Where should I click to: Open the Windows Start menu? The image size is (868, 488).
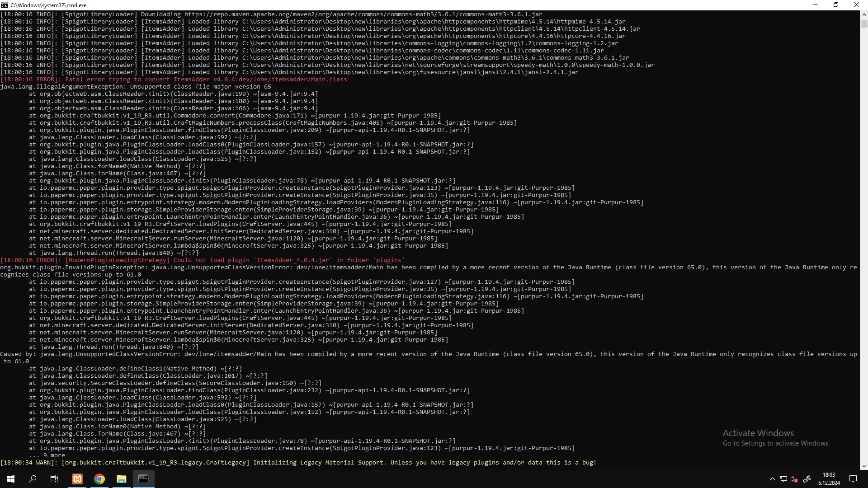(x=11, y=479)
